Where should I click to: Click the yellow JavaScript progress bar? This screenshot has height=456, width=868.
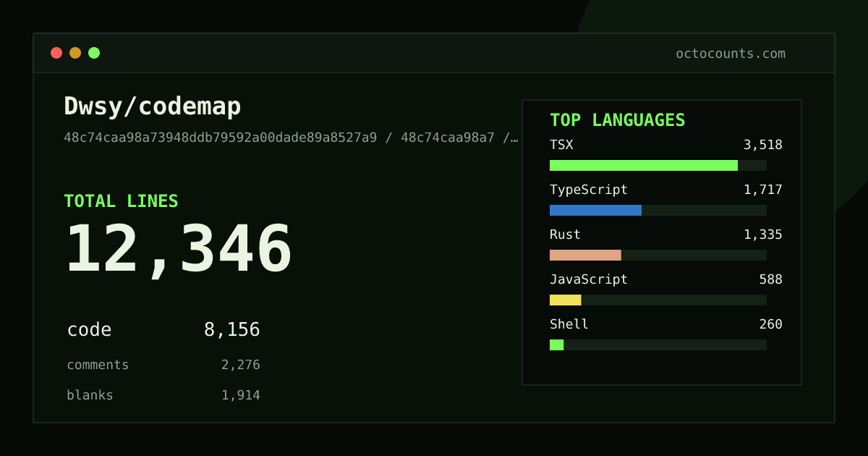pyautogui.click(x=565, y=300)
